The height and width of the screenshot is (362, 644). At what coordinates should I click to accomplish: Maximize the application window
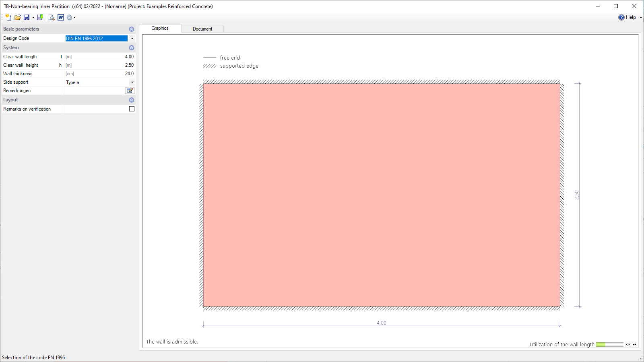(x=616, y=6)
